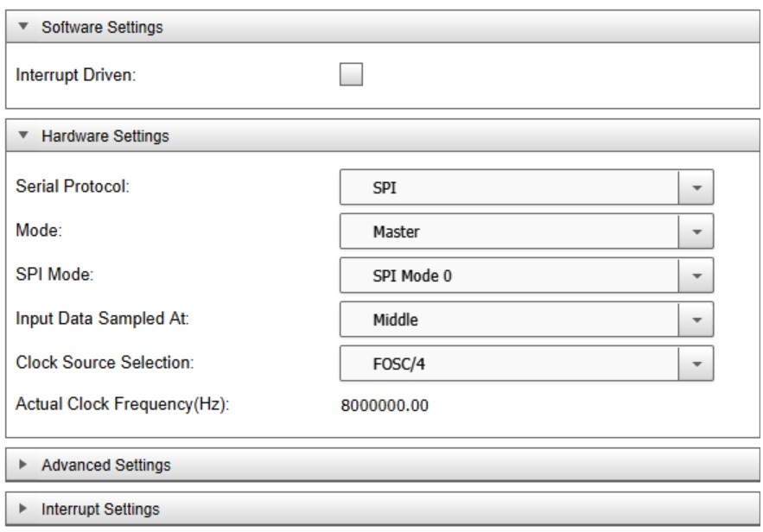The image size is (763, 532).
Task: Click the Serial Protocol dropdown arrow button
Action: pyautogui.click(x=697, y=187)
